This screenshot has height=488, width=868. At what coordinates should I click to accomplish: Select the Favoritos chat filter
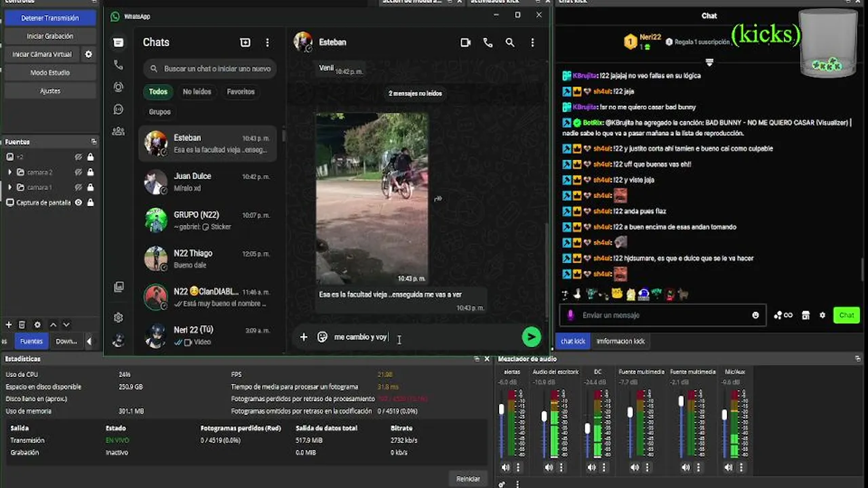pos(241,91)
